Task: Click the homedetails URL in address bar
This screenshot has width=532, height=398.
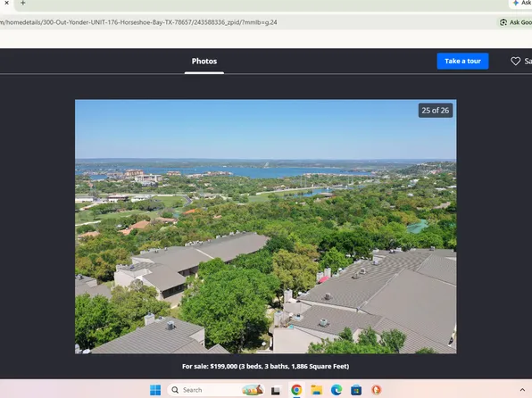Action: pyautogui.click(x=138, y=22)
